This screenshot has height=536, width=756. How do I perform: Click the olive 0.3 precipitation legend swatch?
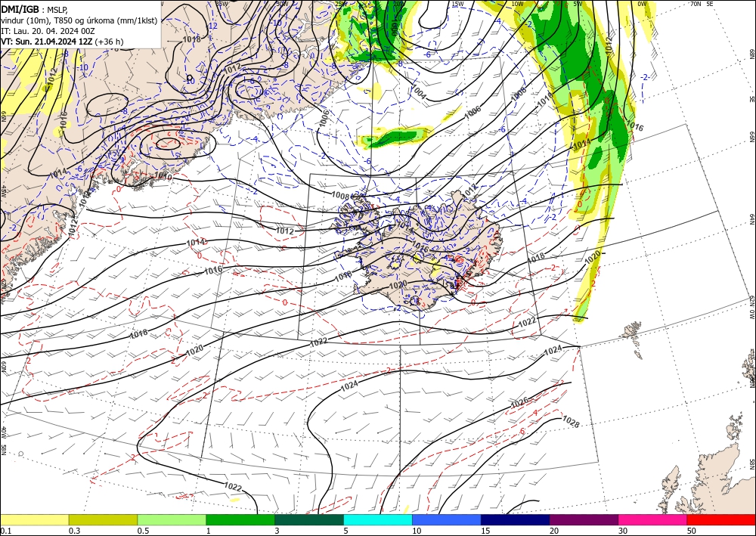coord(103,519)
